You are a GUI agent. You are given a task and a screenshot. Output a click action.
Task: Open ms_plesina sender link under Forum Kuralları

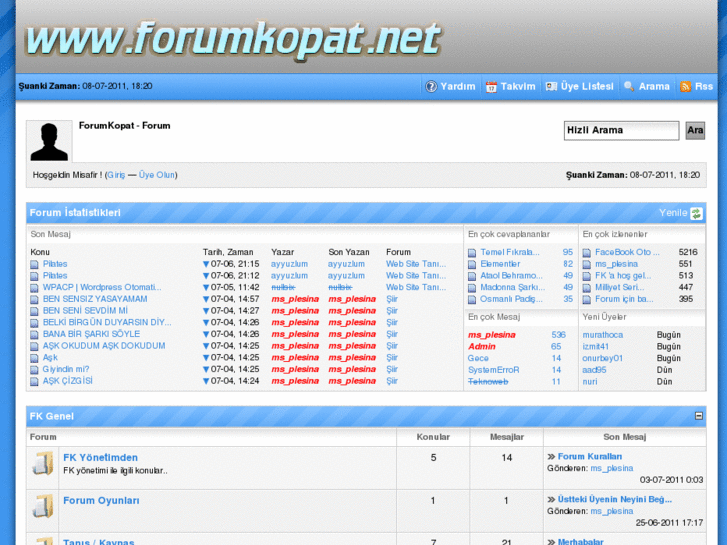point(612,468)
